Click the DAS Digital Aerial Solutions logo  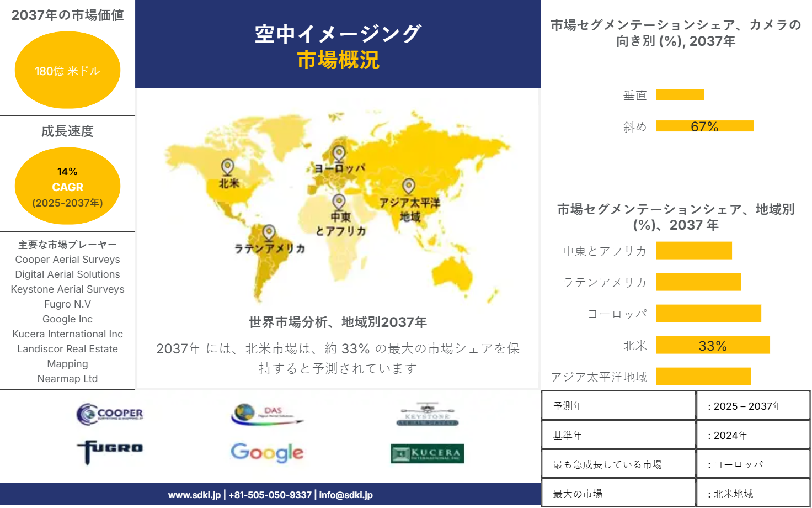tap(267, 414)
